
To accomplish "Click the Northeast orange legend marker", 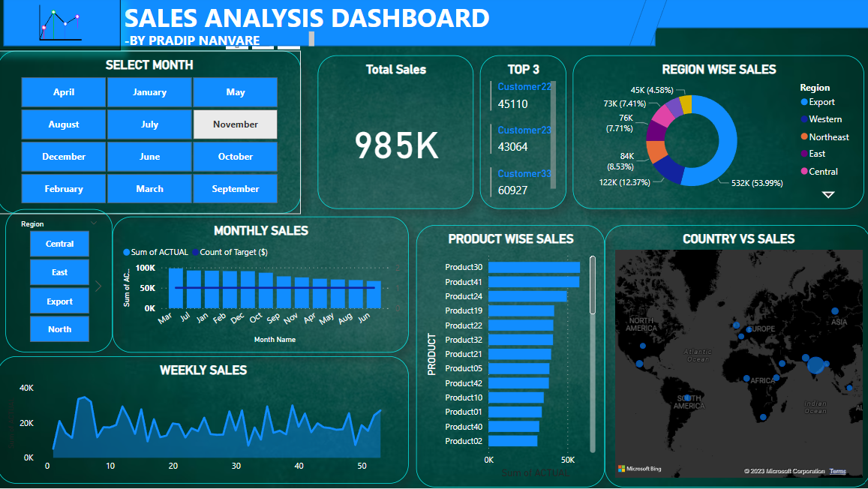I will (804, 137).
